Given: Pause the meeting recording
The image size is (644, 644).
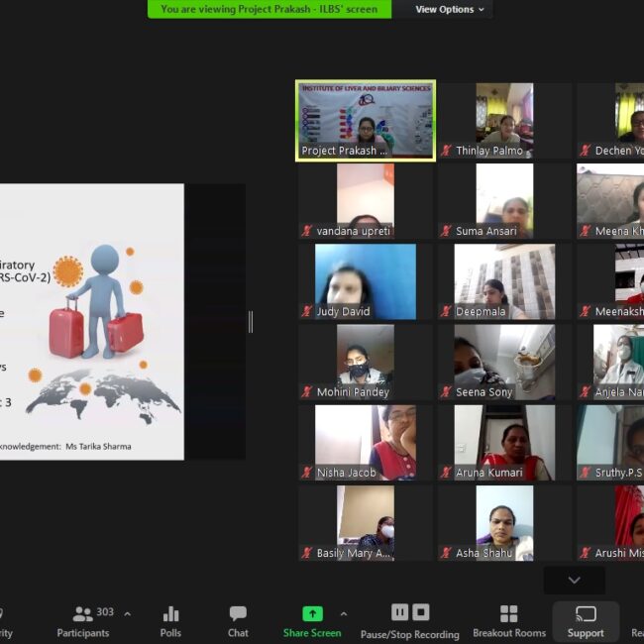Looking at the screenshot, I should (x=399, y=612).
